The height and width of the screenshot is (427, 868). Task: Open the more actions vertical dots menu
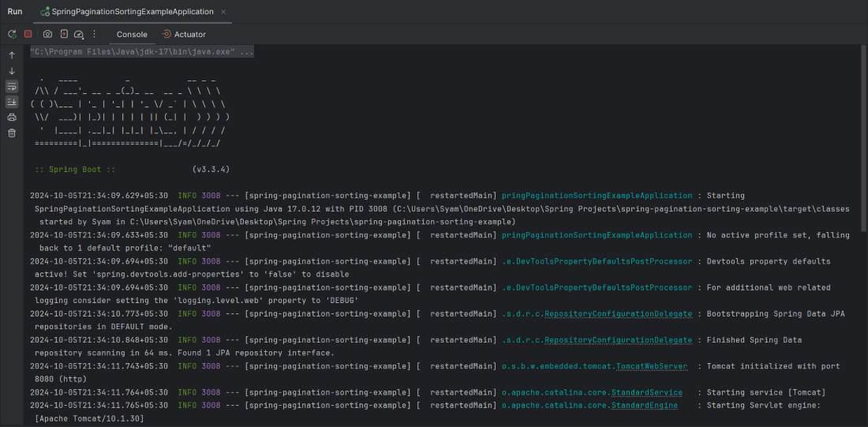[95, 34]
